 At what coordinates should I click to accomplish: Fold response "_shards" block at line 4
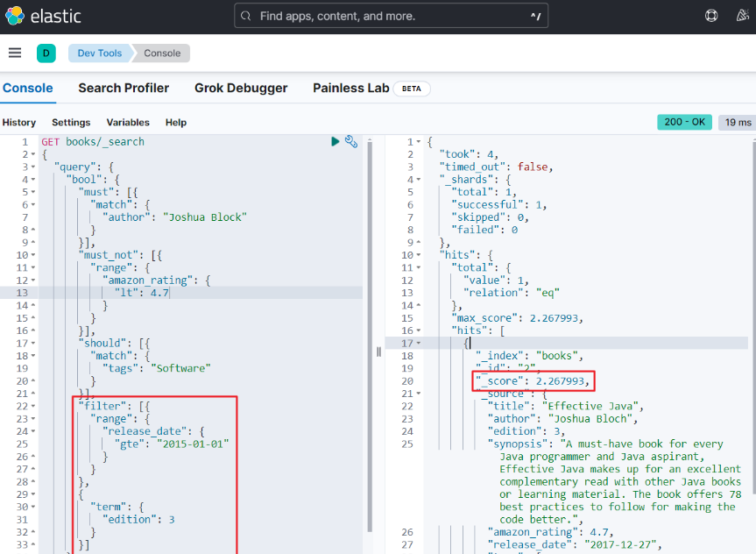[419, 180]
